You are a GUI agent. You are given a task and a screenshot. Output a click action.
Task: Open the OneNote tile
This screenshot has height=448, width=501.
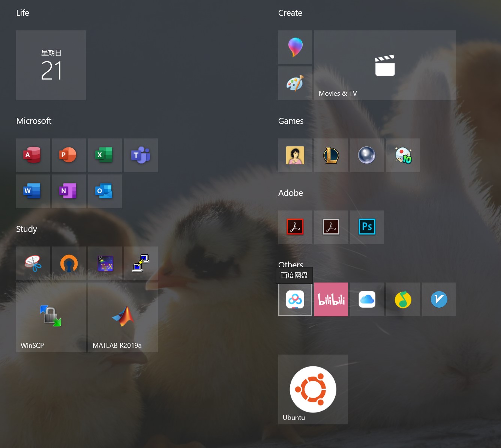click(69, 191)
